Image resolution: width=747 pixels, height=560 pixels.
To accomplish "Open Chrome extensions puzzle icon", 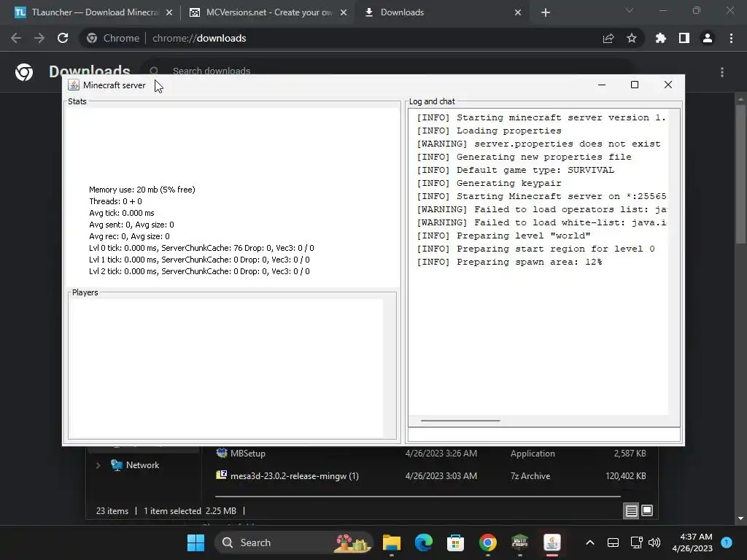I will (x=661, y=38).
